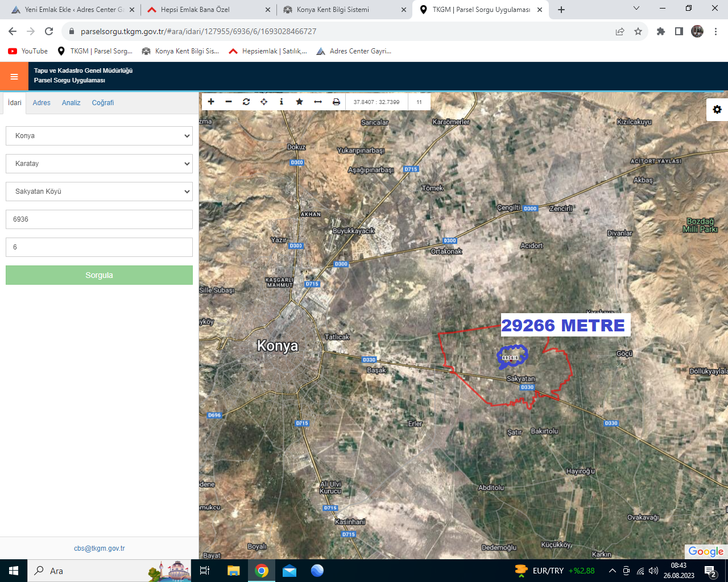Open TKGM Parsel Sorg... bookmark

[95, 51]
